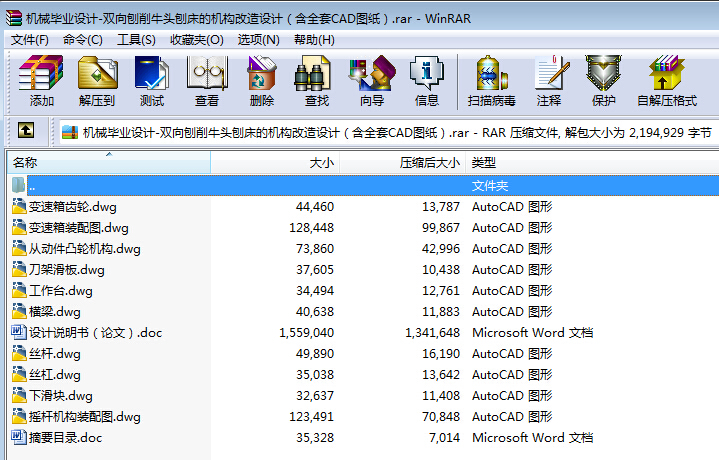Show archive 信息 (Info) icon
Viewport: 719px width, 460px height.
[x=427, y=72]
